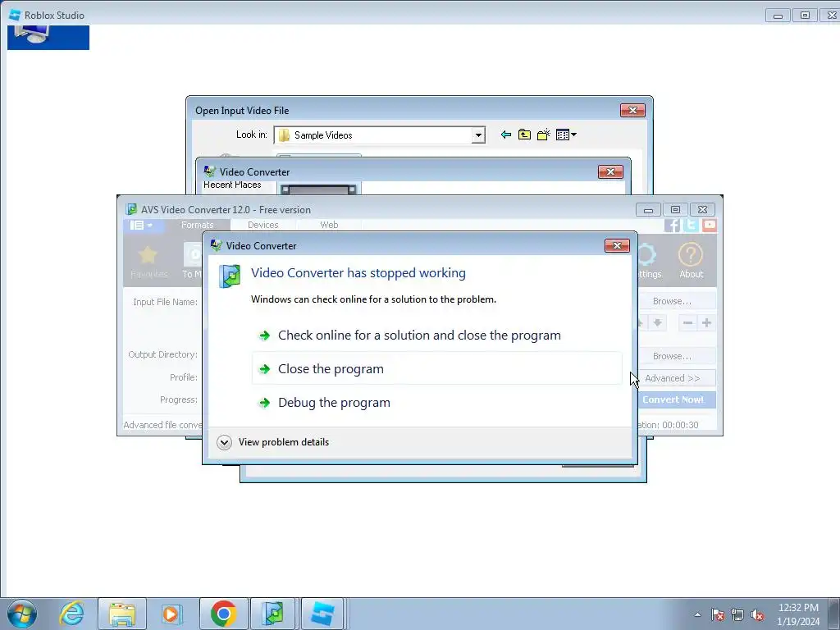Viewport: 840px width, 630px height.
Task: Switch to the Web tab
Action: point(329,225)
